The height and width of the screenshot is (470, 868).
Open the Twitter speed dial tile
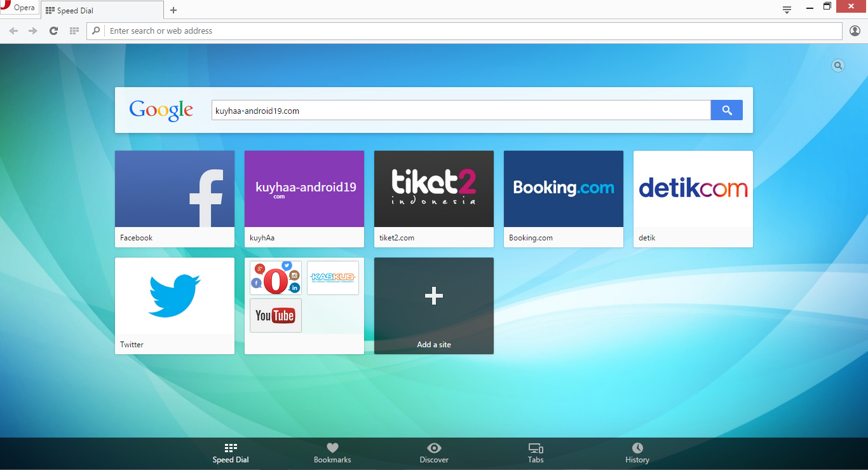175,305
